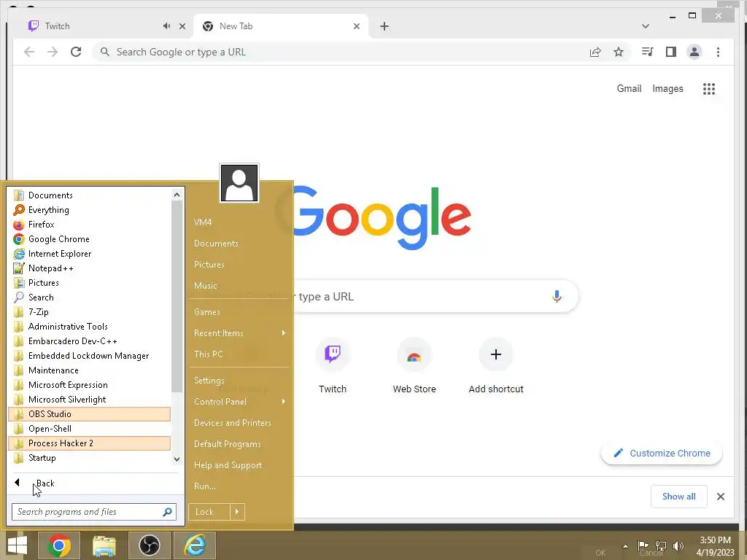Close the New Tab tab

click(356, 26)
